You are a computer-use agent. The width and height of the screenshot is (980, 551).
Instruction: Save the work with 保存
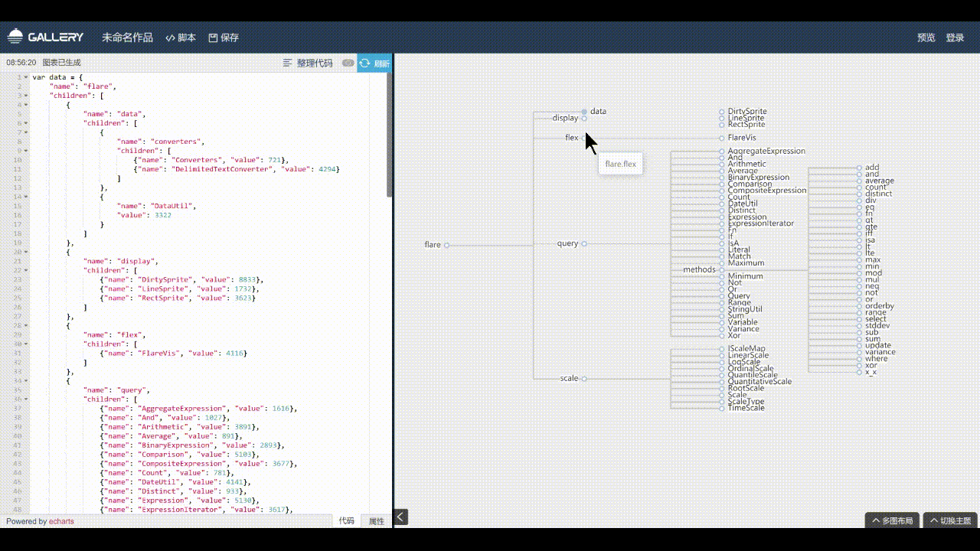pyautogui.click(x=224, y=37)
